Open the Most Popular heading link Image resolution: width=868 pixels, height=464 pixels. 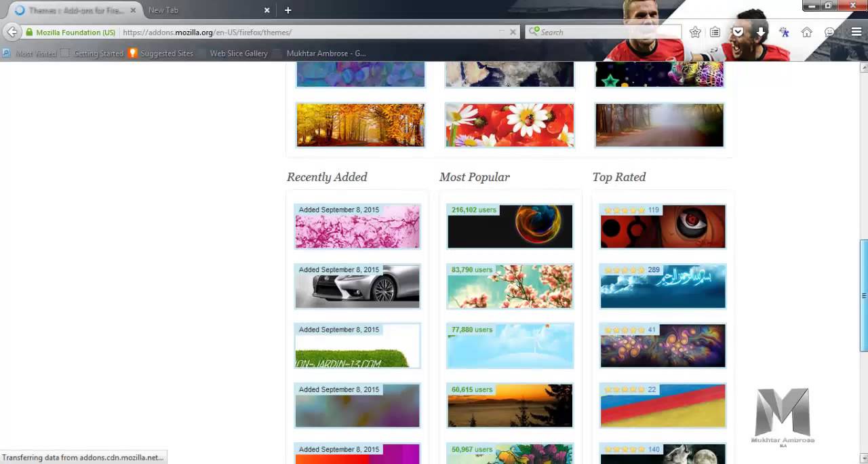[475, 177]
